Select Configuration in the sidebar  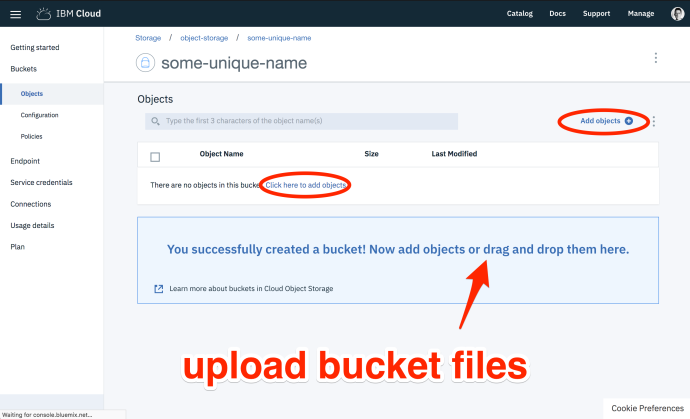[39, 115]
